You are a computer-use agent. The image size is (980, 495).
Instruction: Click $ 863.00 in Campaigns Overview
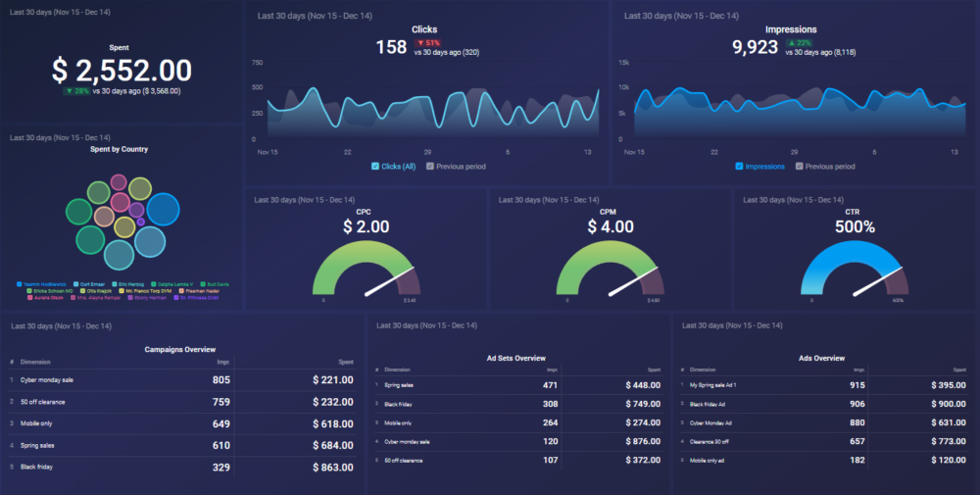click(x=333, y=467)
